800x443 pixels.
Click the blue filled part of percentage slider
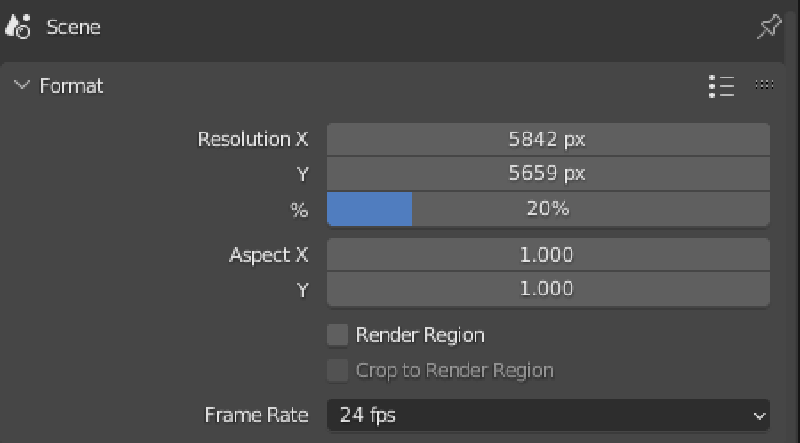(x=369, y=209)
